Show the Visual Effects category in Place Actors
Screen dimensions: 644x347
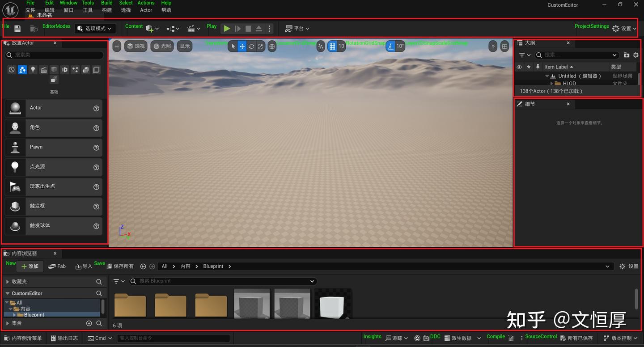pos(75,70)
